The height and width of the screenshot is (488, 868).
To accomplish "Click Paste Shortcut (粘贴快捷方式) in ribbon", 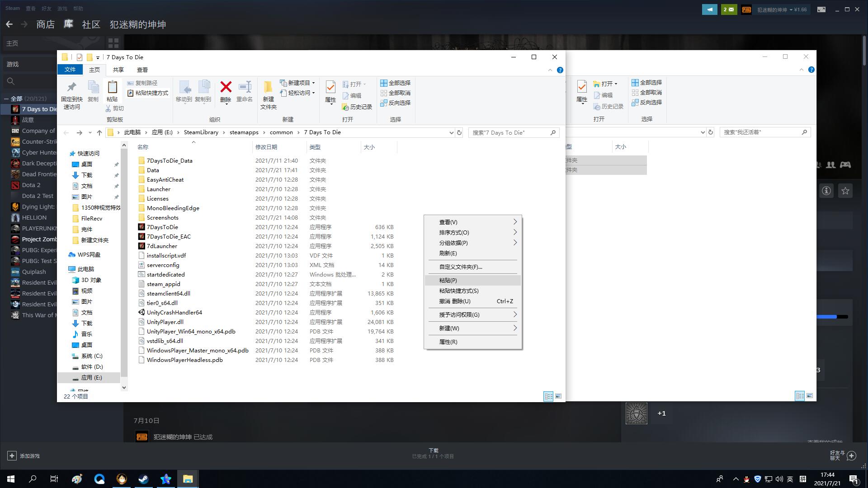I will [147, 93].
